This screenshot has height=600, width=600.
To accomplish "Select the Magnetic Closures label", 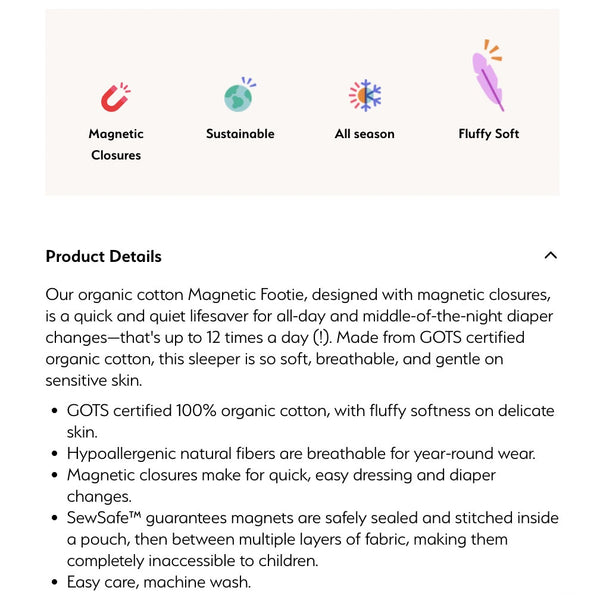I will click(x=116, y=144).
